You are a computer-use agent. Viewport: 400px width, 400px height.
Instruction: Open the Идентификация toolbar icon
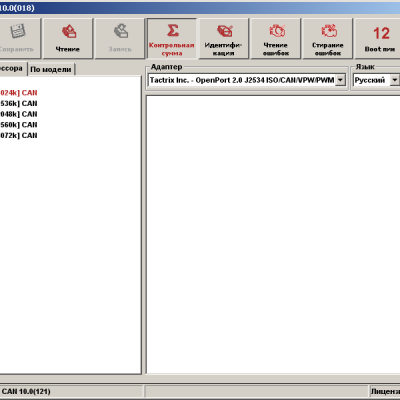(x=224, y=31)
